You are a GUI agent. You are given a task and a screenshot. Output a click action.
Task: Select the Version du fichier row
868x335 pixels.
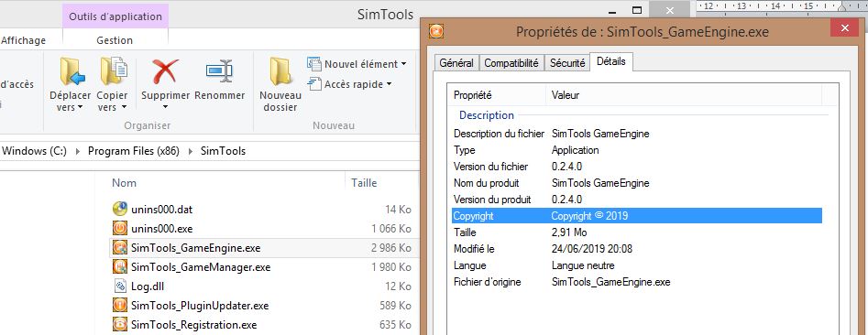coord(637,167)
